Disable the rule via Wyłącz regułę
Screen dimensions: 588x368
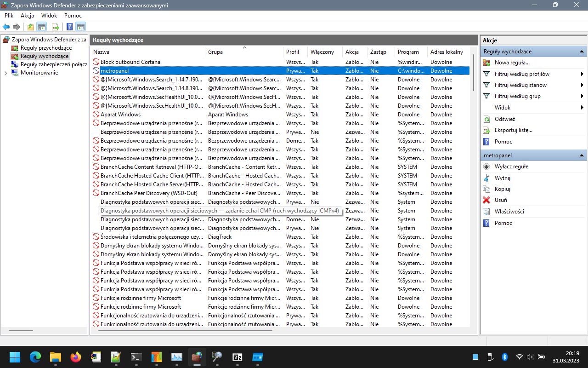click(x=511, y=167)
